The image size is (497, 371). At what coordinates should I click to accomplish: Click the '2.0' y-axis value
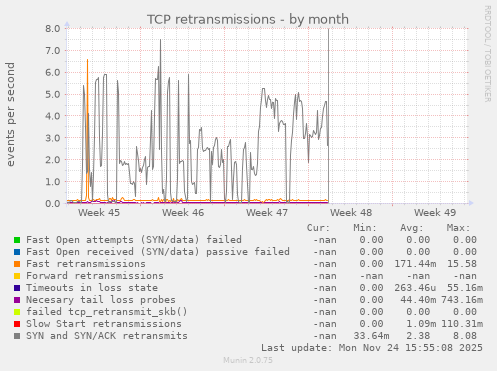click(x=53, y=160)
